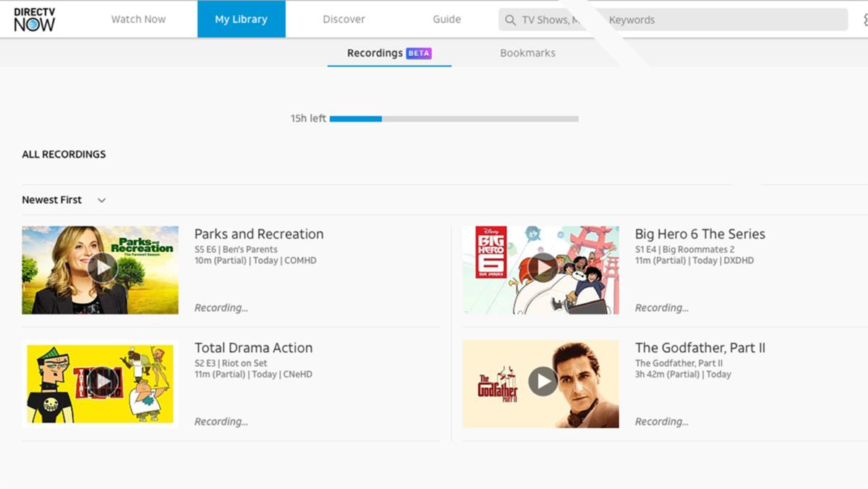Click the Total Drama Action thumbnail

[100, 384]
